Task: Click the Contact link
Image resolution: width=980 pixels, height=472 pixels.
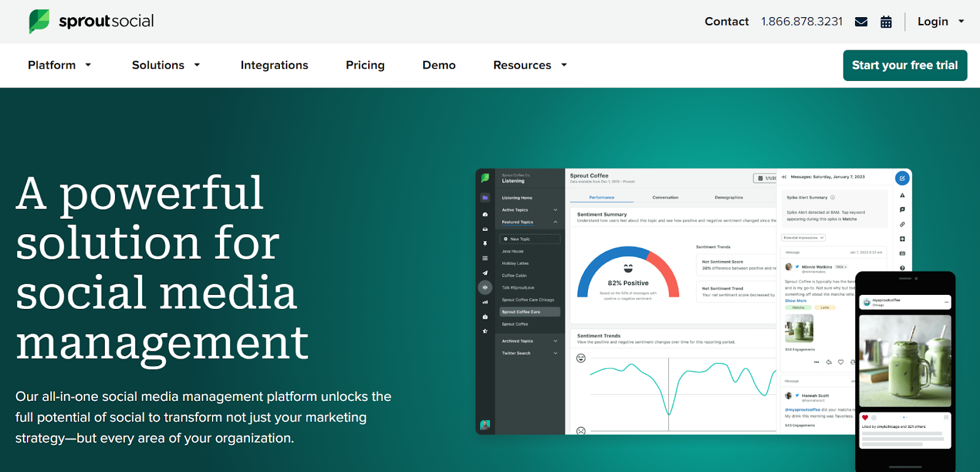Action: click(726, 21)
